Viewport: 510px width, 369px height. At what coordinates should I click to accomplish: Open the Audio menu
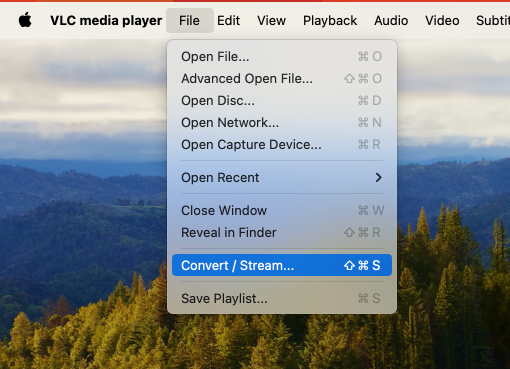tap(391, 21)
